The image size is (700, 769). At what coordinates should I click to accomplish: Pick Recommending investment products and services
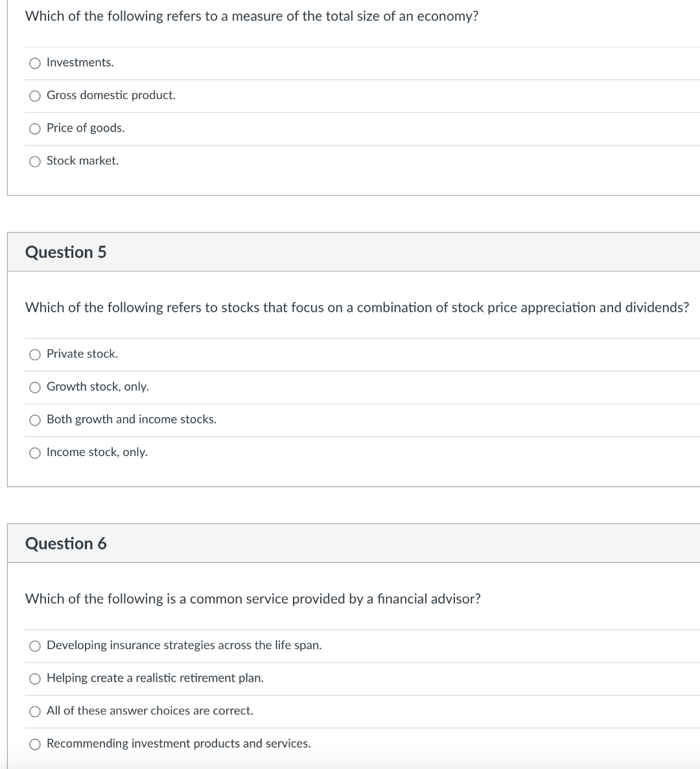(34, 744)
